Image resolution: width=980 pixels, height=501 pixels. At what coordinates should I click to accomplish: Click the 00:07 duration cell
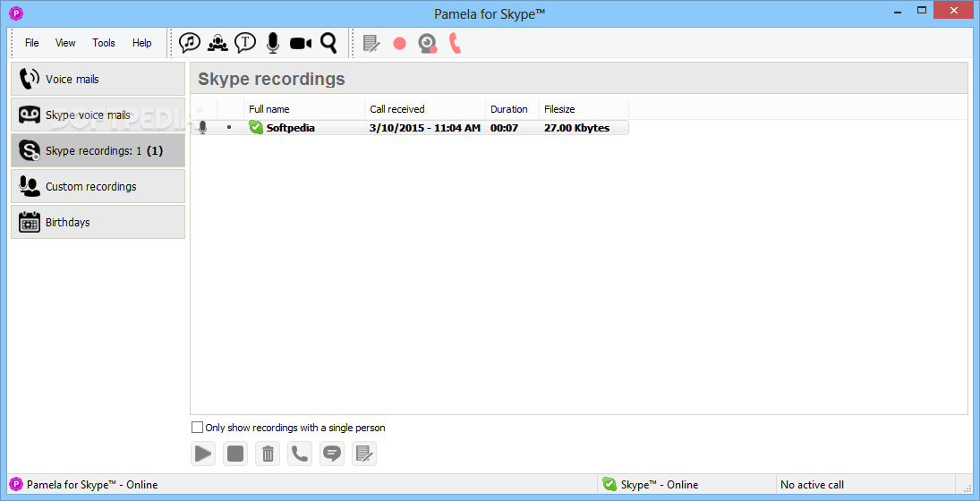(504, 128)
